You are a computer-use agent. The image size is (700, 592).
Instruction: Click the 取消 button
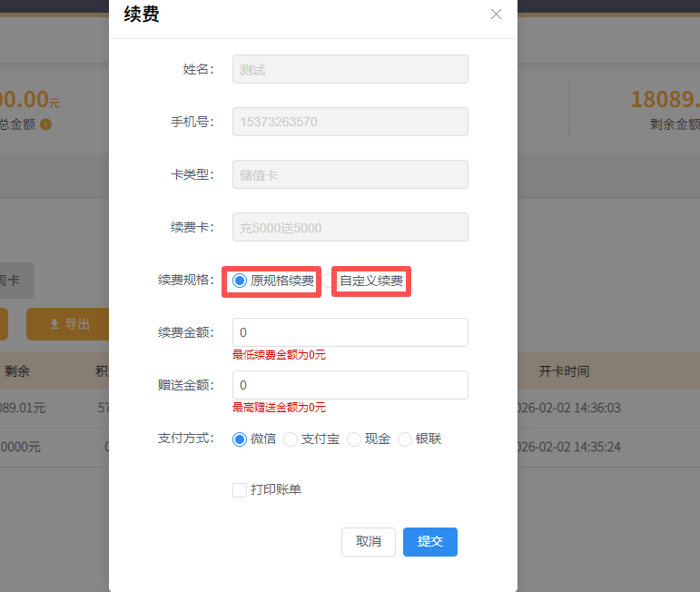(369, 542)
